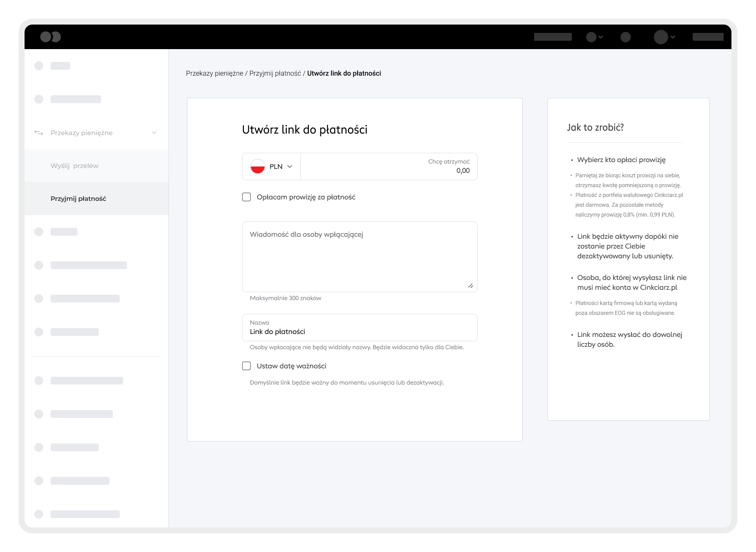Click the first sidebar placeholder circle icon
This screenshot has width=756, height=552.
pos(39,66)
